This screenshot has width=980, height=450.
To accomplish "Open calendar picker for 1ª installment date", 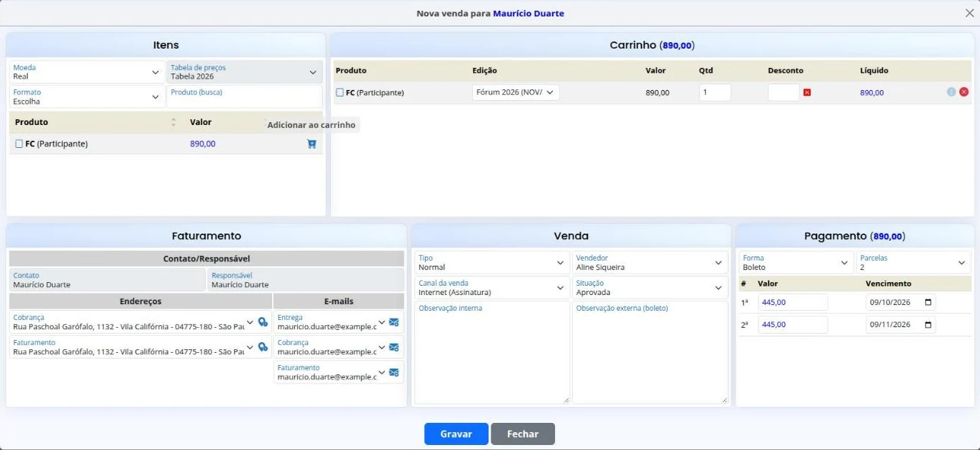I will pos(928,302).
